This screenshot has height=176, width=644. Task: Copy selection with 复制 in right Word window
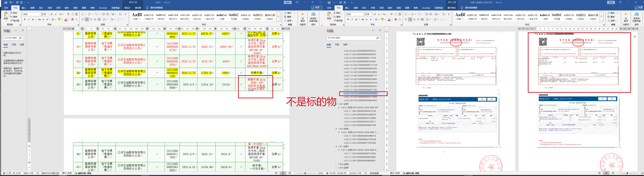pos(337,17)
